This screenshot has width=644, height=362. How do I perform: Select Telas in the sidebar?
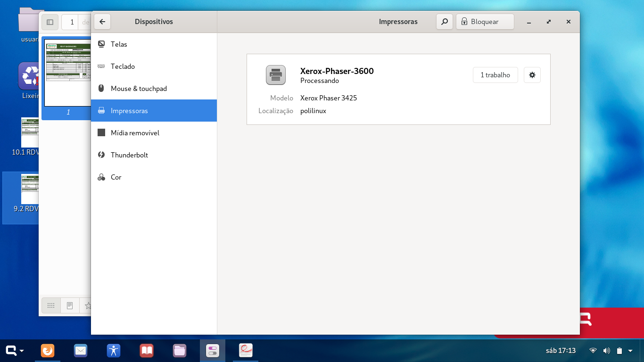[x=154, y=44]
